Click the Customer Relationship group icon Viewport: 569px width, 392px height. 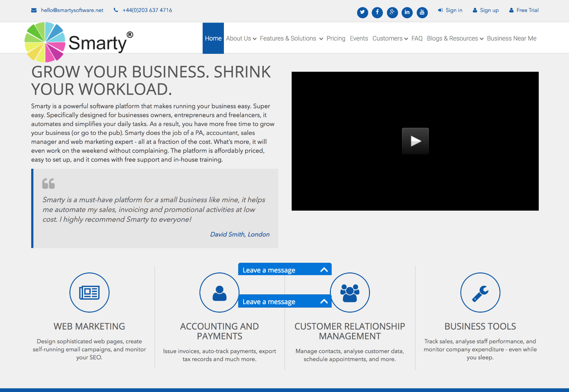tap(350, 293)
